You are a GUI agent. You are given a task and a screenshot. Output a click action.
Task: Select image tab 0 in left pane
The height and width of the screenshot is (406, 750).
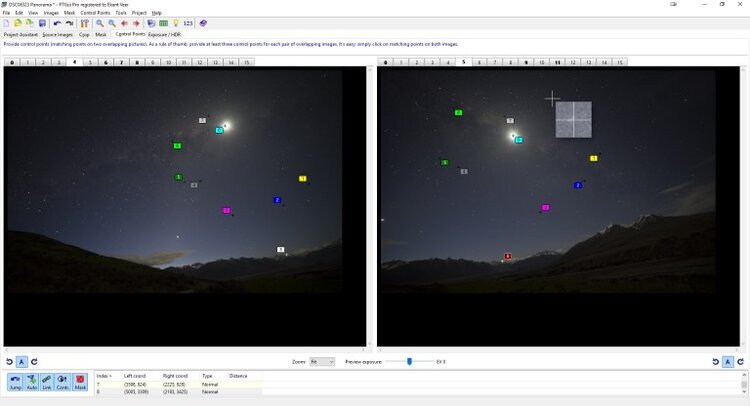click(x=12, y=62)
